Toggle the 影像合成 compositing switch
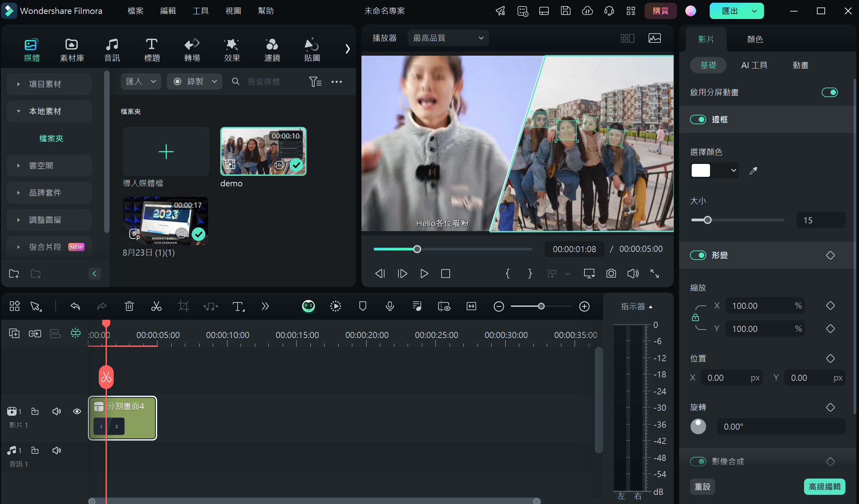This screenshot has width=859, height=504. click(x=698, y=461)
